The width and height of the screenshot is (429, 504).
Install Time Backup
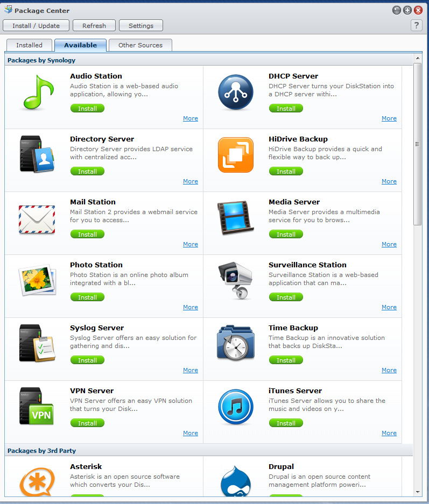tap(286, 360)
